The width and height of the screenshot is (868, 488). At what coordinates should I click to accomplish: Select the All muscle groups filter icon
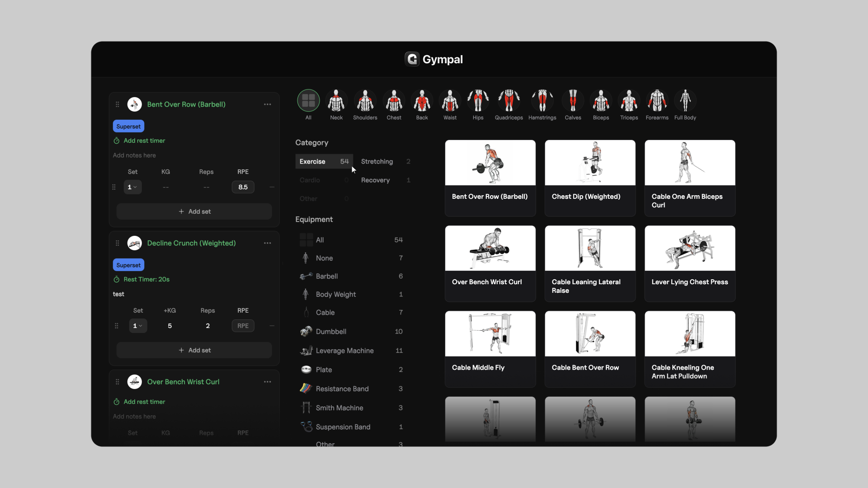[308, 100]
